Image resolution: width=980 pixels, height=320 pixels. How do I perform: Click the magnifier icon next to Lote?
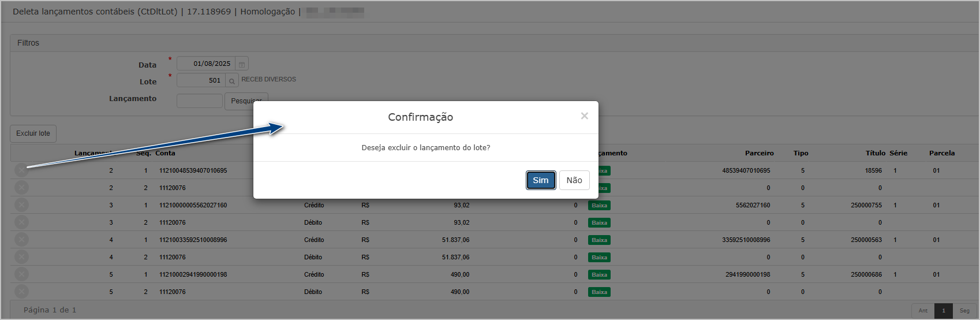(232, 81)
